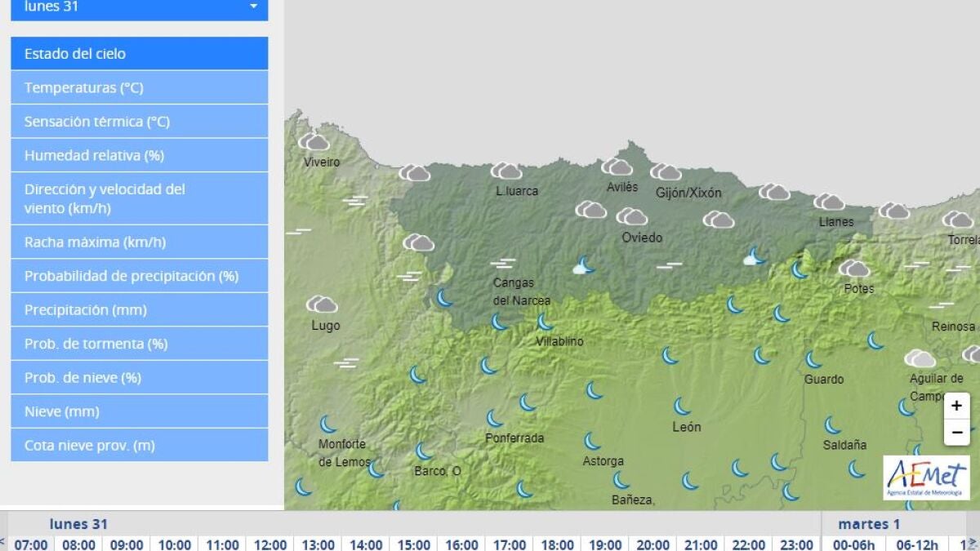Select Racha máxima (km/h) option
The image size is (980, 551).
coord(140,242)
